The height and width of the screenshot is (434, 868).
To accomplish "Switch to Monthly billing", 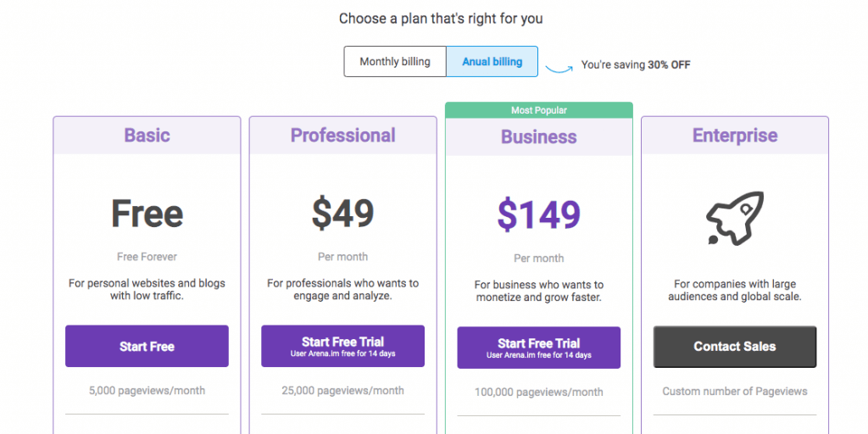I will click(x=395, y=62).
